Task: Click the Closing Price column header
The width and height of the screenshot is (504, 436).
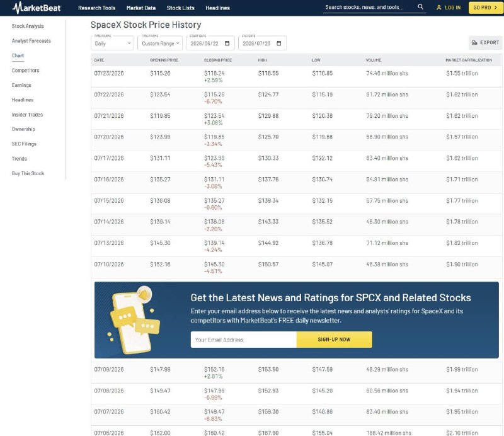Action: (x=218, y=60)
